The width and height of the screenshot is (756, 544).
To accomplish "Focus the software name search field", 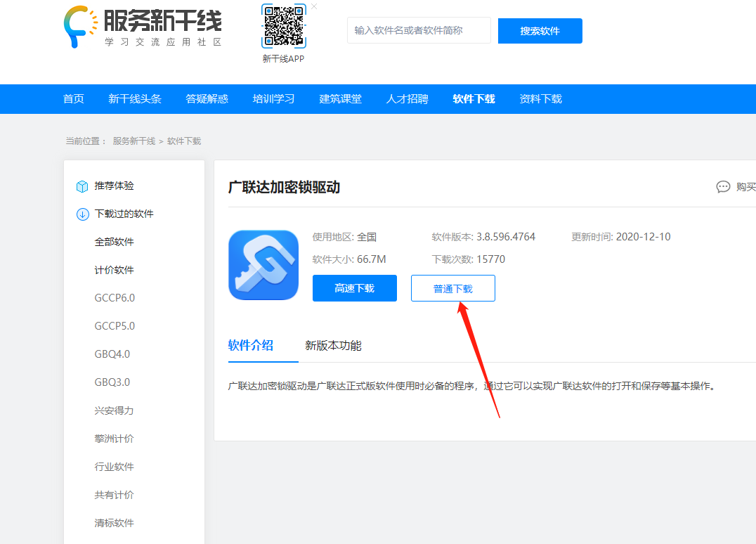I will pyautogui.click(x=419, y=31).
